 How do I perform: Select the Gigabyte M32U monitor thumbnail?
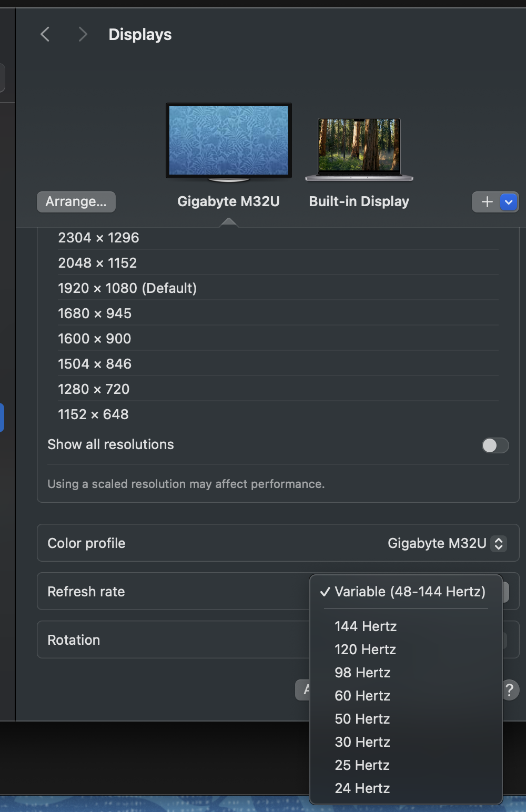click(229, 141)
